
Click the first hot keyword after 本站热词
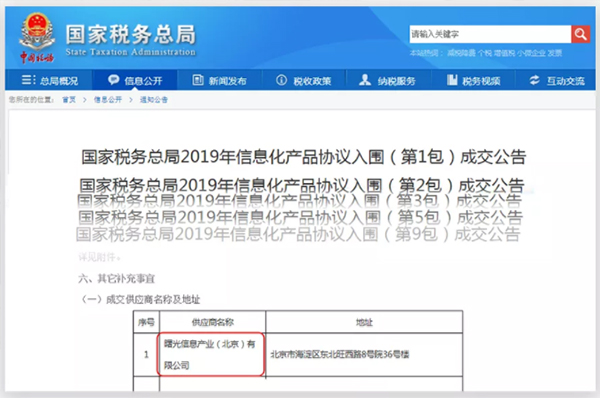(x=461, y=53)
